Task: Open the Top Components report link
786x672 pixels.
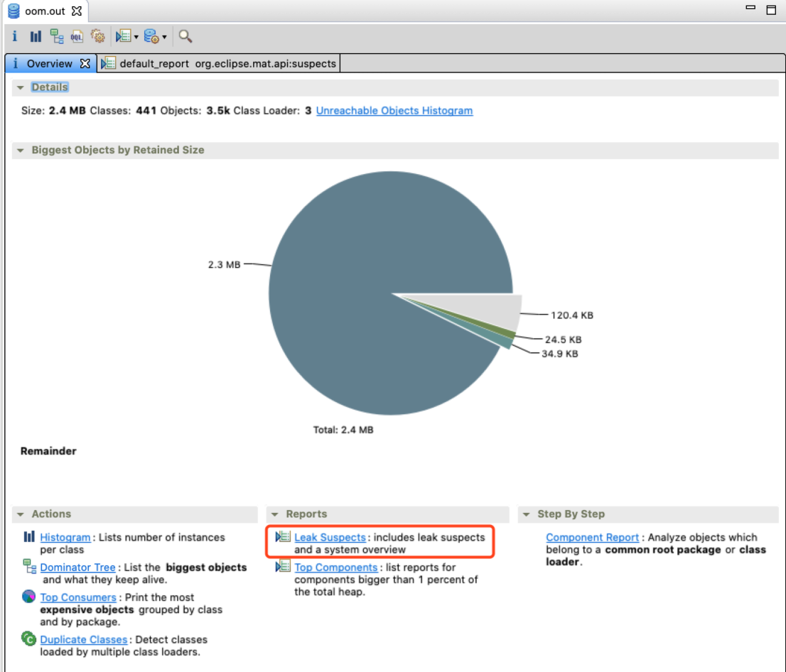Action: coord(336,568)
